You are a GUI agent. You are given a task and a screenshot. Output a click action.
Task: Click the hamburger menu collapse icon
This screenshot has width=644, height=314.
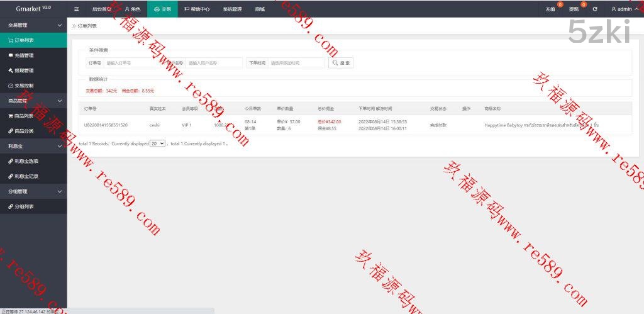(77, 9)
